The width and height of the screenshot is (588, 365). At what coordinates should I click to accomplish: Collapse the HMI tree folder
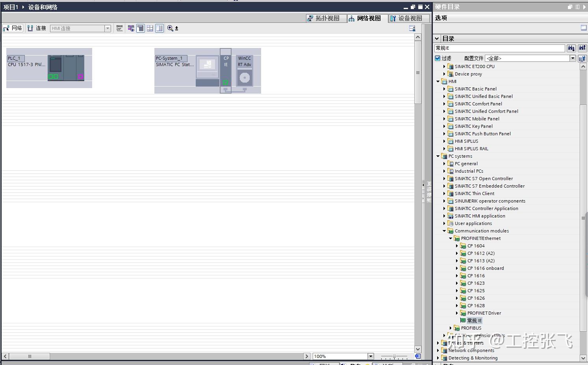[438, 81]
